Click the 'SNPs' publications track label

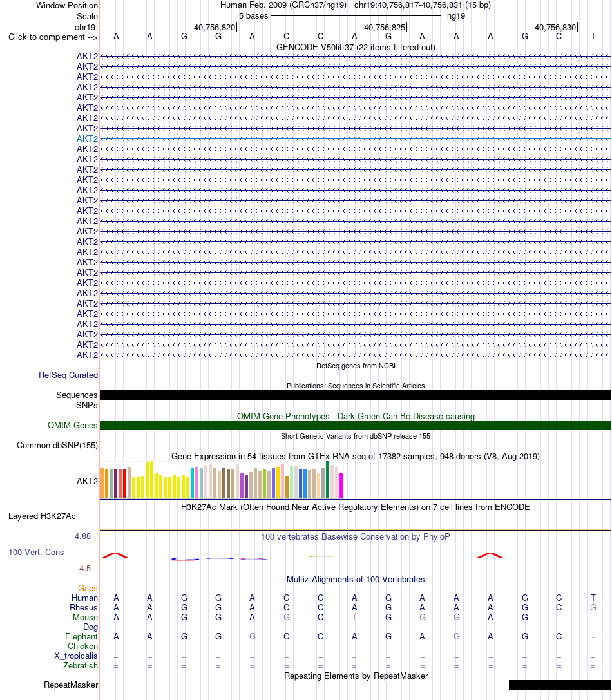click(x=87, y=405)
